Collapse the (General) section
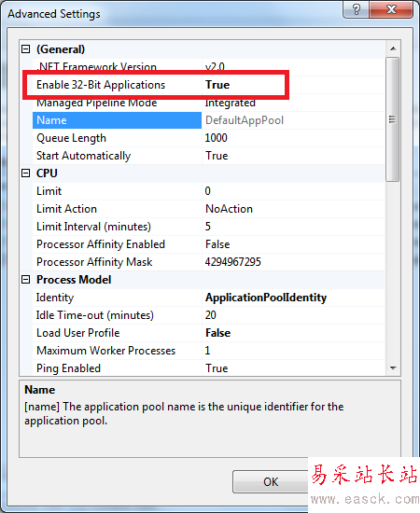Viewport: 420px width, 513px height. pos(25,49)
